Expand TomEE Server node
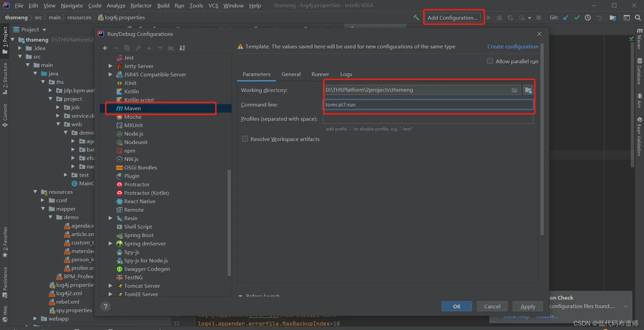The width and height of the screenshot is (644, 330). tap(110, 294)
